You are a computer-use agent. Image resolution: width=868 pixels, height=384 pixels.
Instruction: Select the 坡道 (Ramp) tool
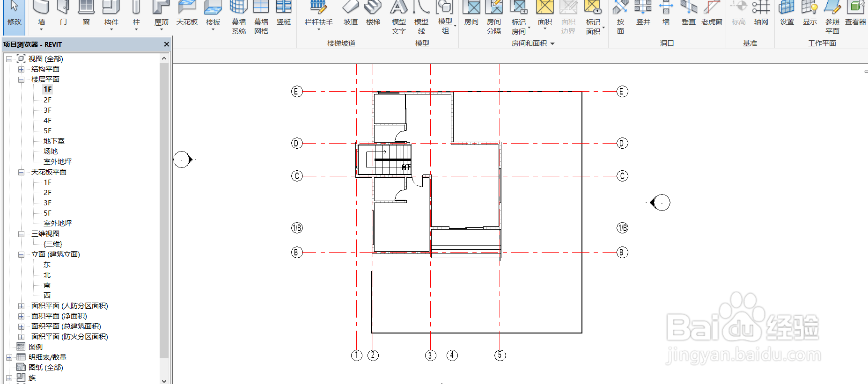(x=351, y=14)
